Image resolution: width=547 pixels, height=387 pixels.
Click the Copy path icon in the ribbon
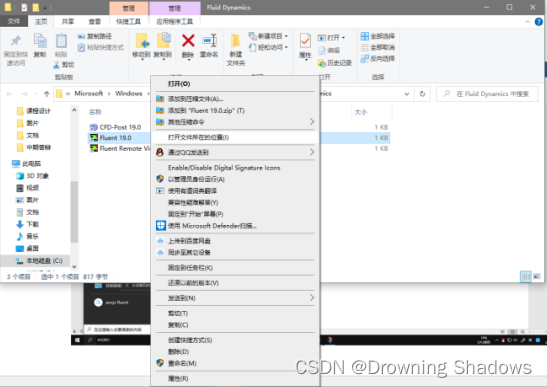coord(81,36)
